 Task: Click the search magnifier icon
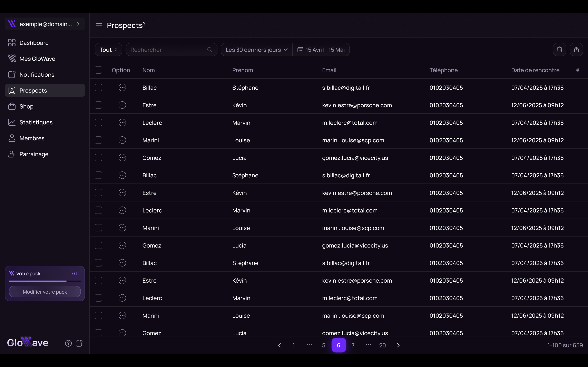209,50
